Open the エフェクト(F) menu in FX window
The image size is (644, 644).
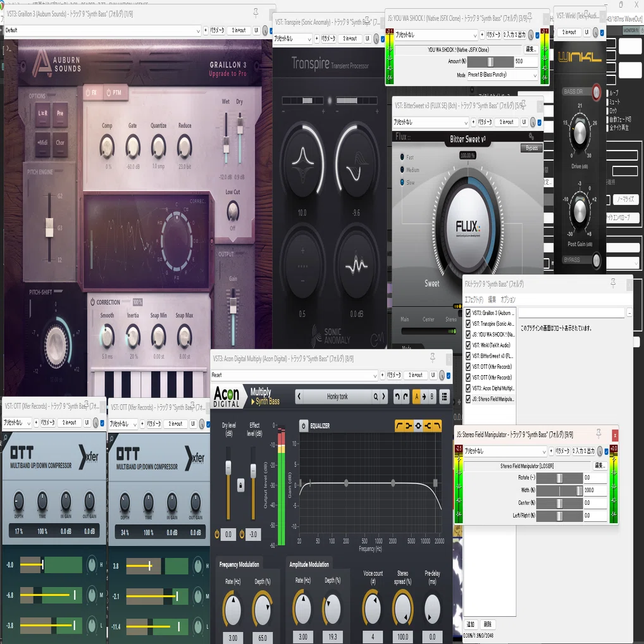coord(474,299)
